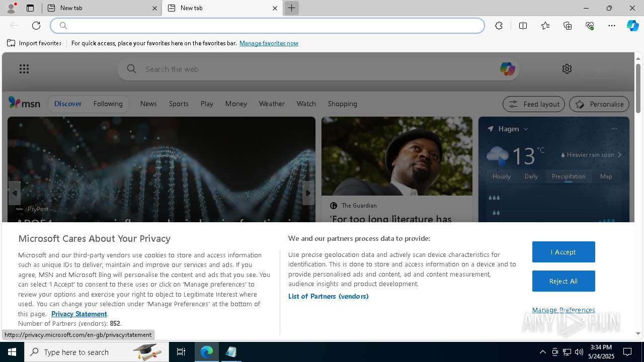Click the address bar input
The height and width of the screenshot is (362, 644).
pyautogui.click(x=268, y=26)
